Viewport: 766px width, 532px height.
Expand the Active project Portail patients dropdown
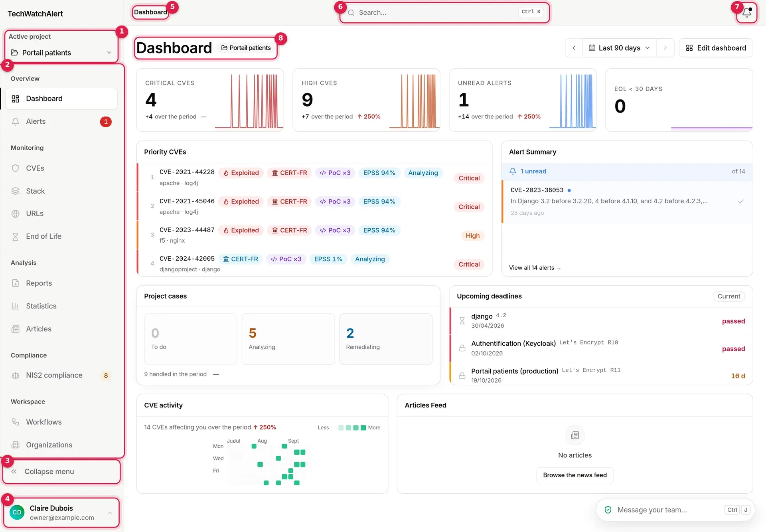61,53
